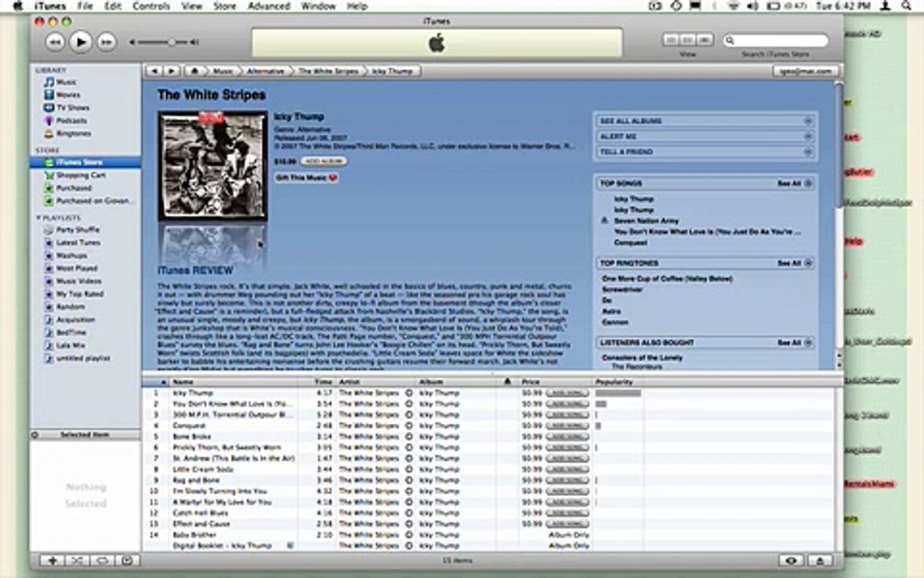Open Latest Tunes playlist

(78, 243)
